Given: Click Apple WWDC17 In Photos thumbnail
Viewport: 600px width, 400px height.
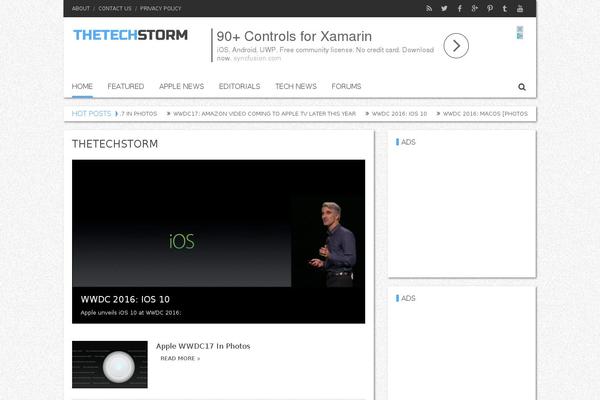Looking at the screenshot, I should (110, 364).
